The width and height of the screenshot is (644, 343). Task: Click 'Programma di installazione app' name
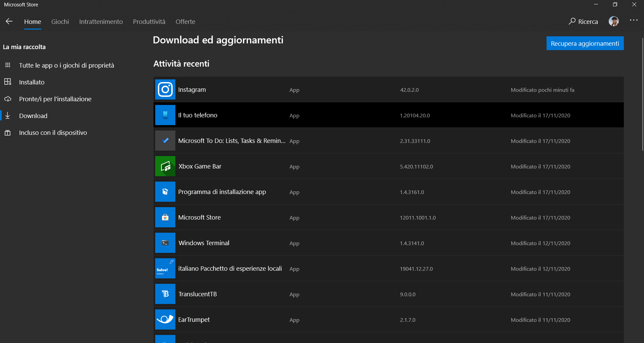coord(222,192)
